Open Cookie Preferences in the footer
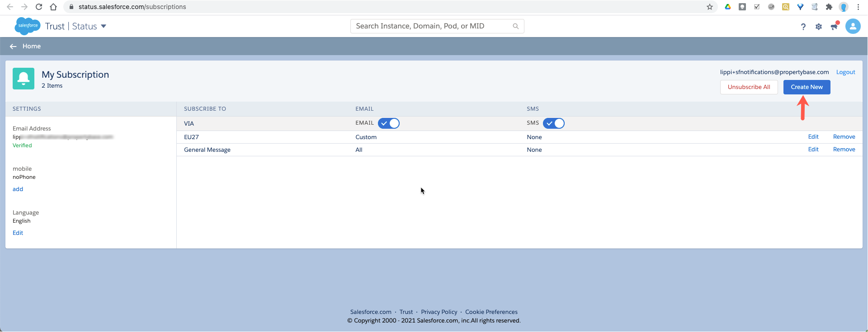 (x=491, y=312)
